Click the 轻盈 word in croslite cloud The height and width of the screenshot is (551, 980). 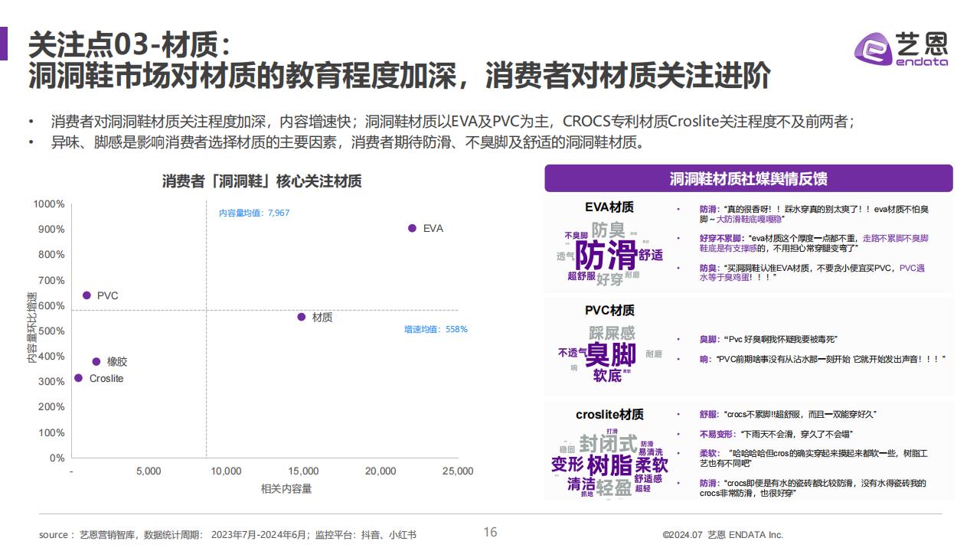[x=614, y=487]
